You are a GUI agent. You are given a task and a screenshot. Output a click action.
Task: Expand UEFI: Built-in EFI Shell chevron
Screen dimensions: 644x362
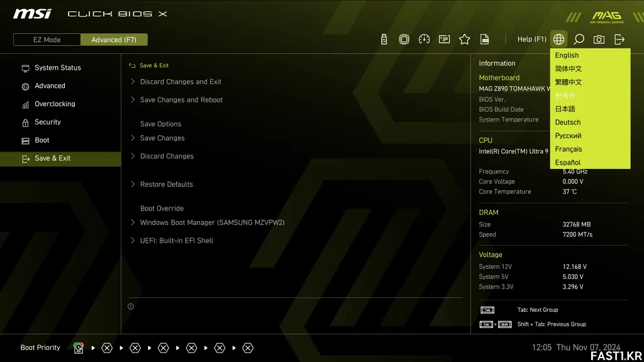point(133,241)
